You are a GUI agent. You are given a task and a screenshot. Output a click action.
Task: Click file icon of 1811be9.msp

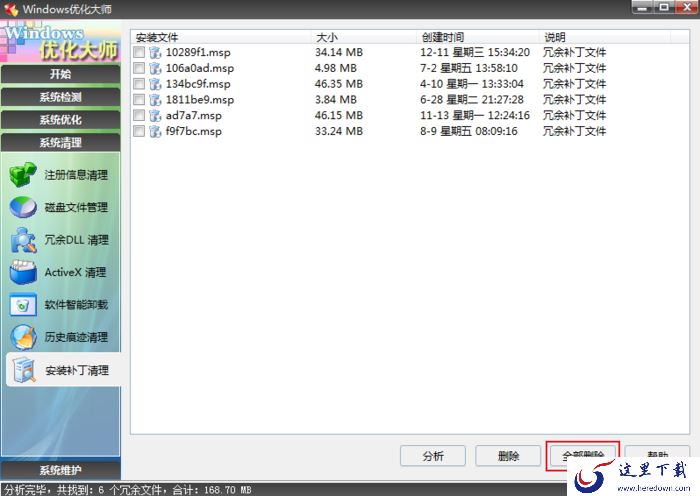[x=155, y=100]
